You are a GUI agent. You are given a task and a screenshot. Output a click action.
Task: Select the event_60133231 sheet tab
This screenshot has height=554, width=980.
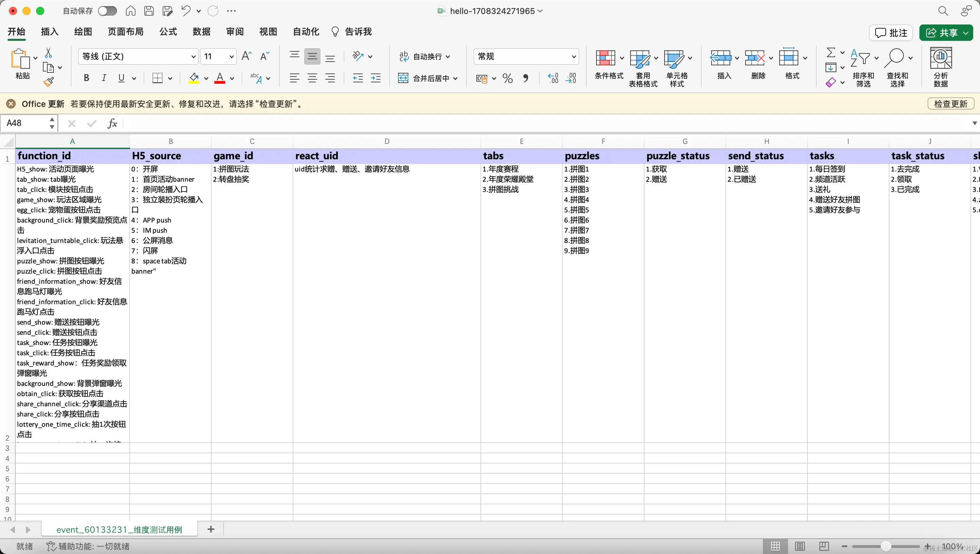click(119, 529)
